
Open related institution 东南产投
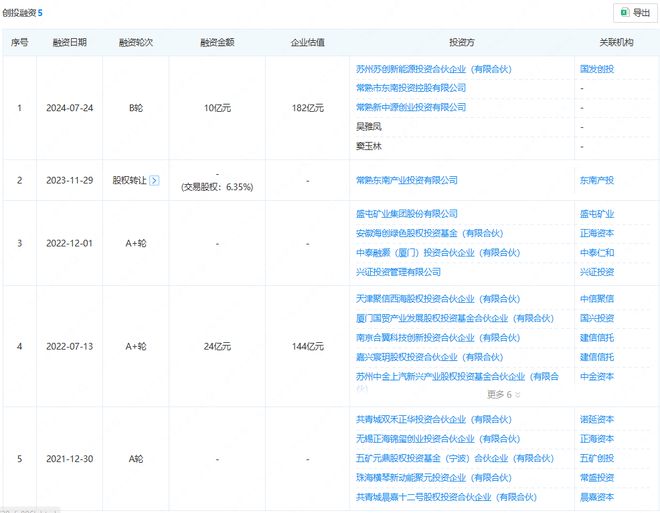coord(597,180)
